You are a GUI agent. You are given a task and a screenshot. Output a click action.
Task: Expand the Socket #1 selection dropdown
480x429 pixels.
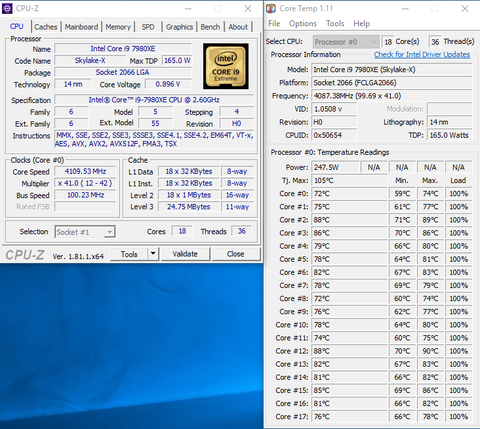[x=85, y=232]
